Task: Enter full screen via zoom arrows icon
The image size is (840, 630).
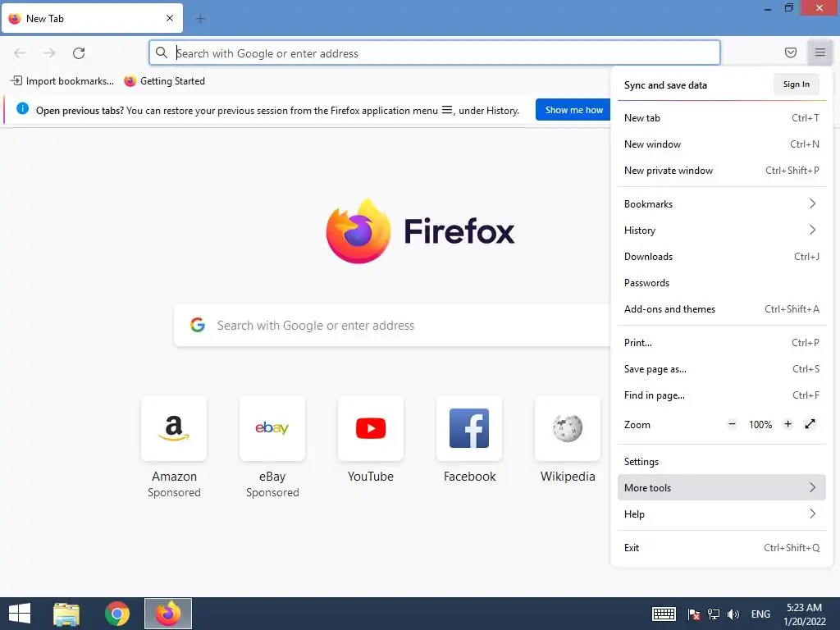Action: coord(810,424)
